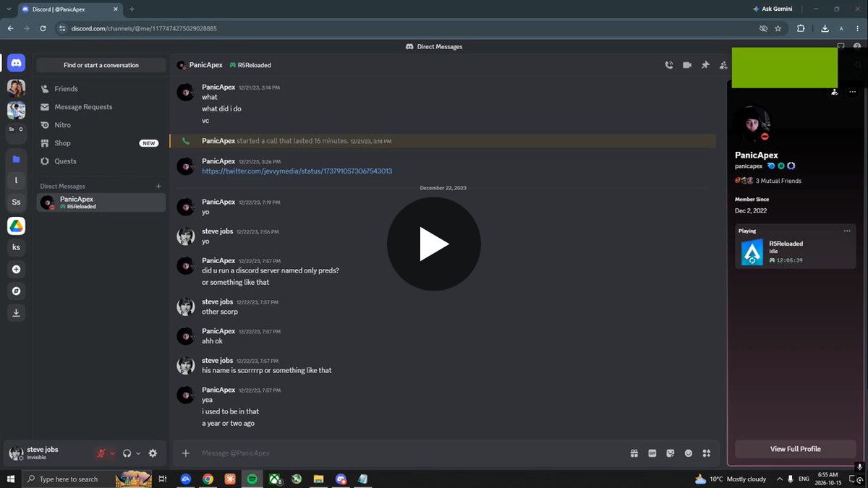The width and height of the screenshot is (868, 488).
Task: Open Message Requests
Action: 101,107
